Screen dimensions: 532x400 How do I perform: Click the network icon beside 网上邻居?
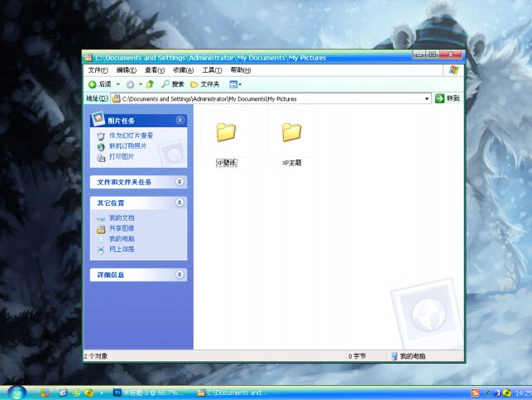[101, 250]
